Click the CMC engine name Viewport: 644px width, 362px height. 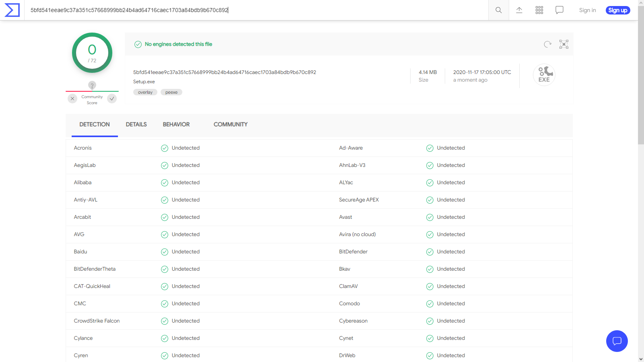tap(80, 304)
